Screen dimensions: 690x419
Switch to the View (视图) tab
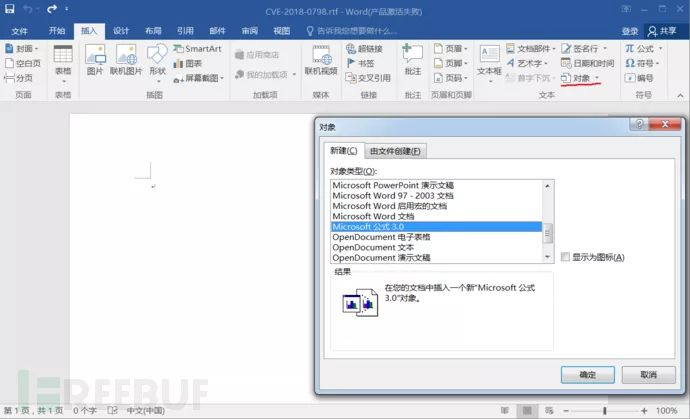(x=282, y=31)
